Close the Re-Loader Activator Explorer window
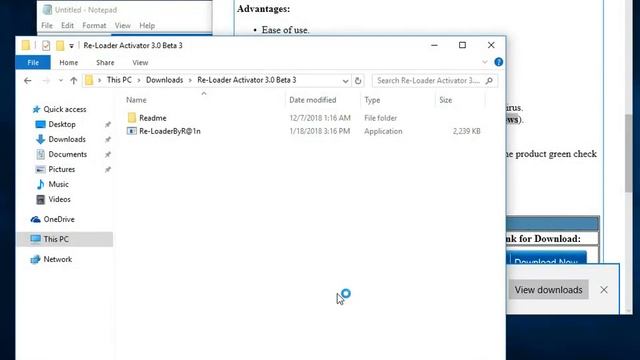This screenshot has height=360, width=640. pyautogui.click(x=491, y=45)
